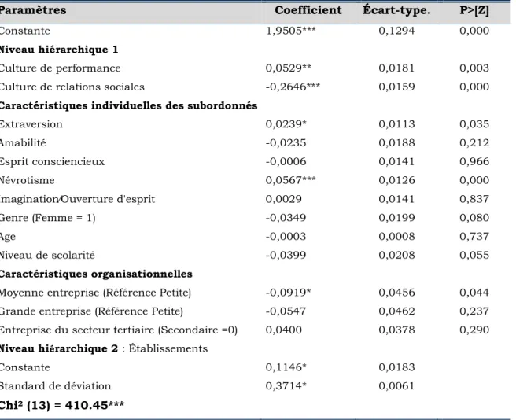The image size is (516, 420).
Task: Click 'Imagination/Ouverture d'esprit' row label
Action: [x=77, y=199]
